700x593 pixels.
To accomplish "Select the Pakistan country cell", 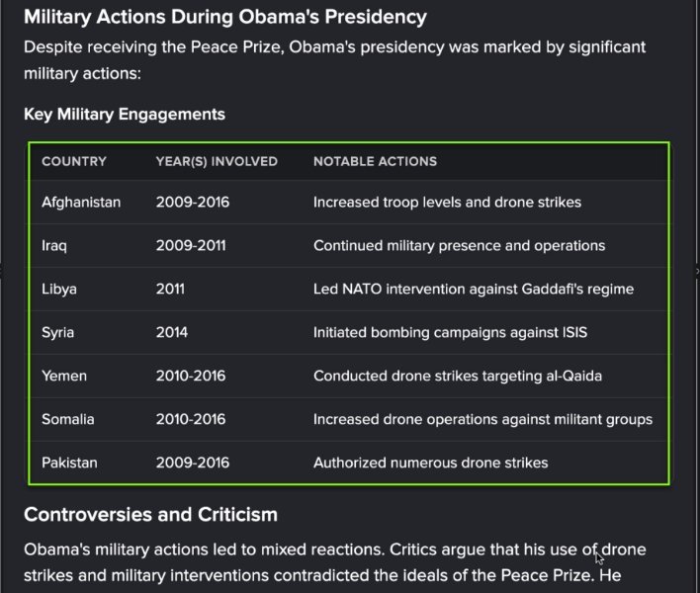I will [69, 463].
